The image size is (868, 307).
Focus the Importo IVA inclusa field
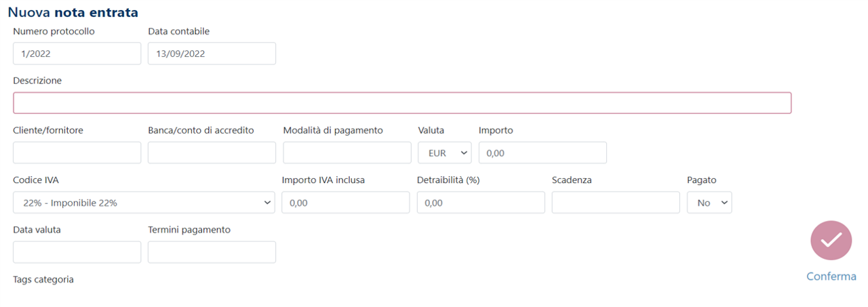point(345,203)
